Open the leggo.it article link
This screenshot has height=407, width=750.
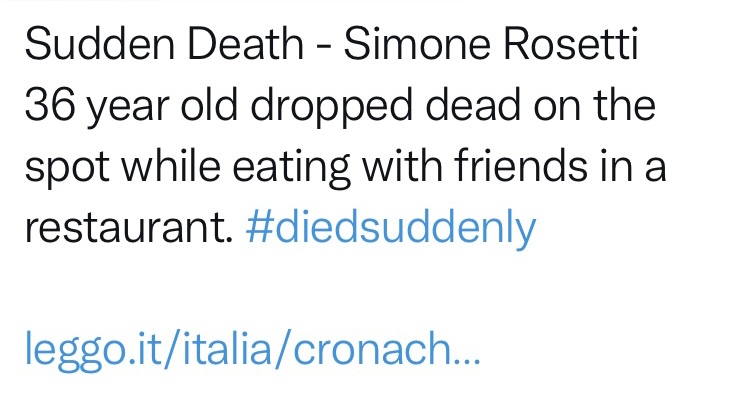253,349
